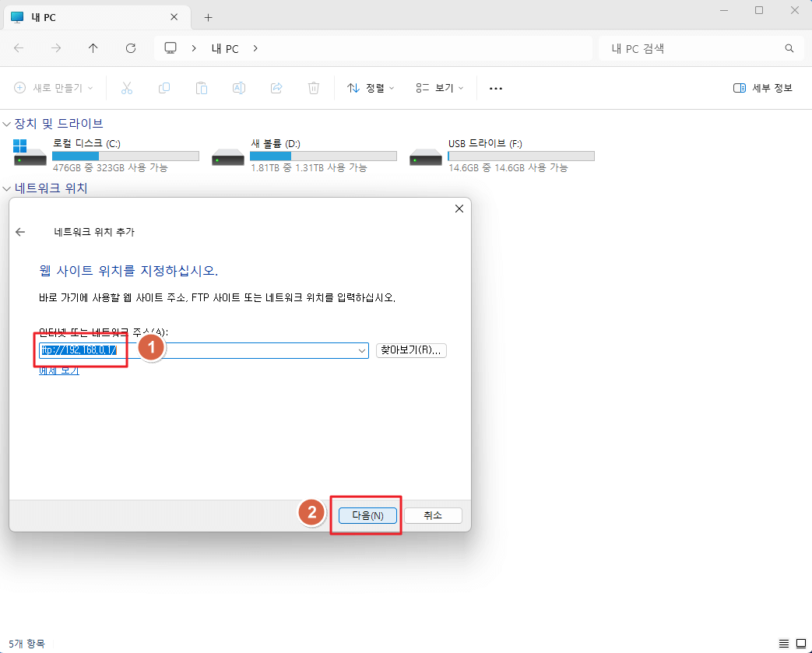Select the USB 드라이브 (F:) drive

(501, 155)
